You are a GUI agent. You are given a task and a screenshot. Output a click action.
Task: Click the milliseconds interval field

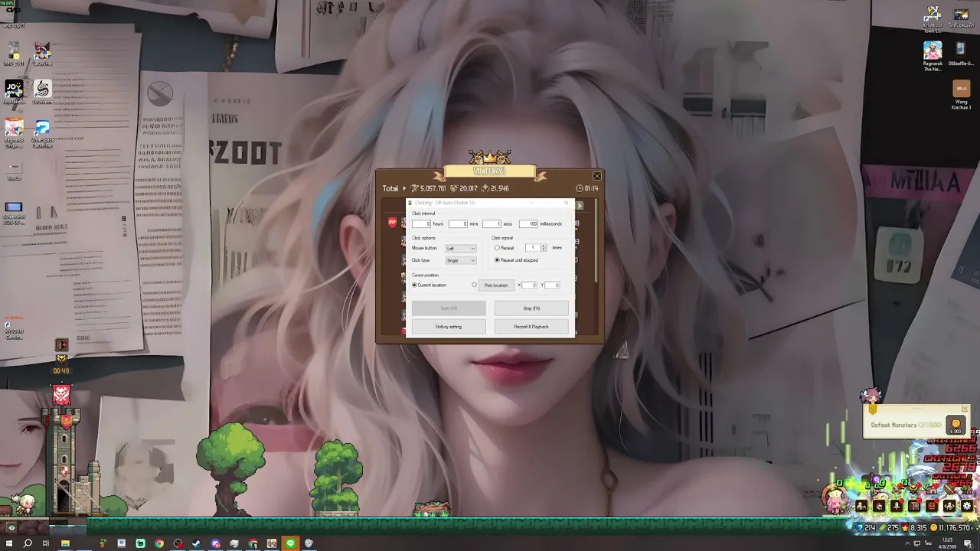[528, 223]
